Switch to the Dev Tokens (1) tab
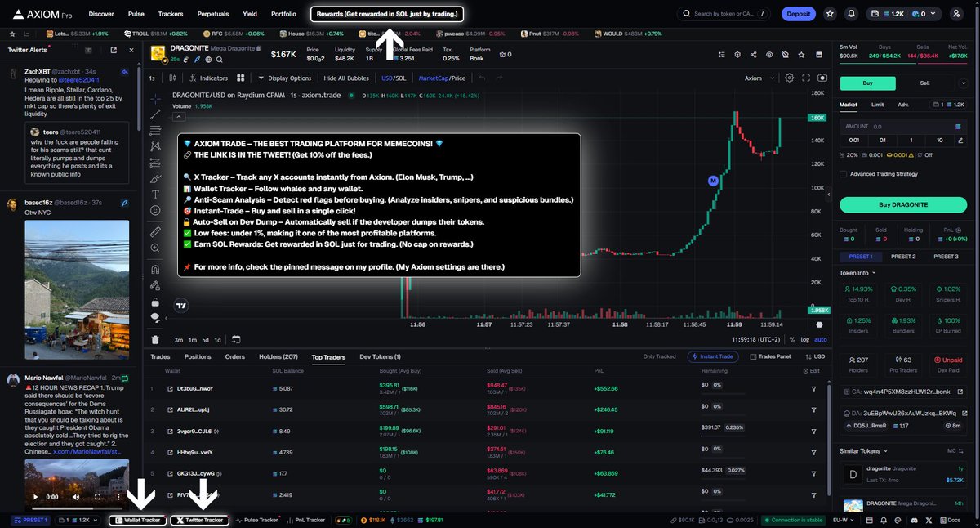The height and width of the screenshot is (528, 980). coord(380,356)
